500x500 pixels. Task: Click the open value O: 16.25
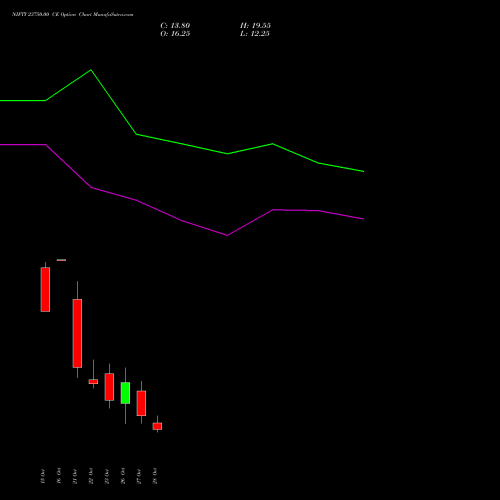coord(175,34)
